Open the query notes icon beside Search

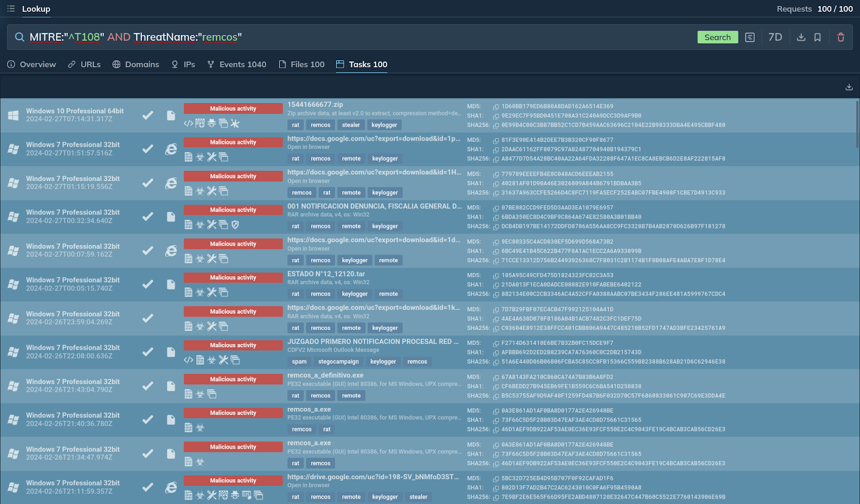coord(750,37)
